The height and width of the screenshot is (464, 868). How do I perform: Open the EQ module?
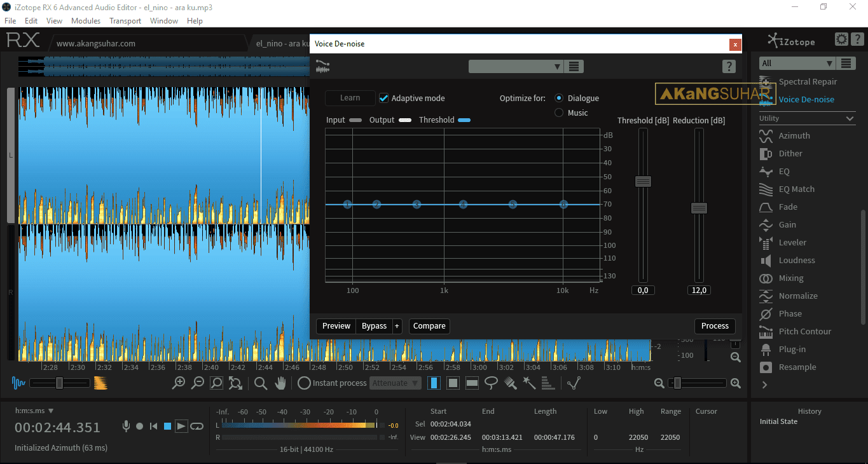[x=784, y=171]
